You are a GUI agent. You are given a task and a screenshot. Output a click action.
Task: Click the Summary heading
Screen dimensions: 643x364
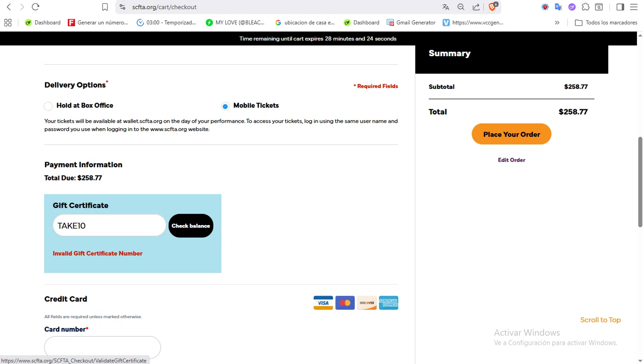coord(450,53)
